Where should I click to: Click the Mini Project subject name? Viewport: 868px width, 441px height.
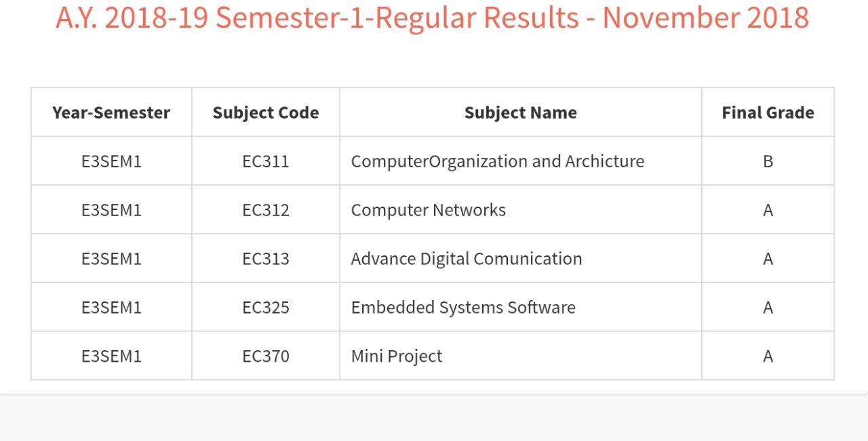point(396,356)
